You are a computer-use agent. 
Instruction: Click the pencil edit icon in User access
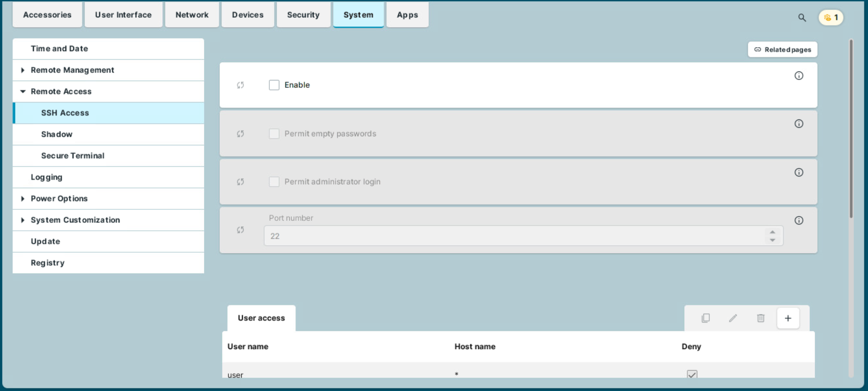coord(733,318)
